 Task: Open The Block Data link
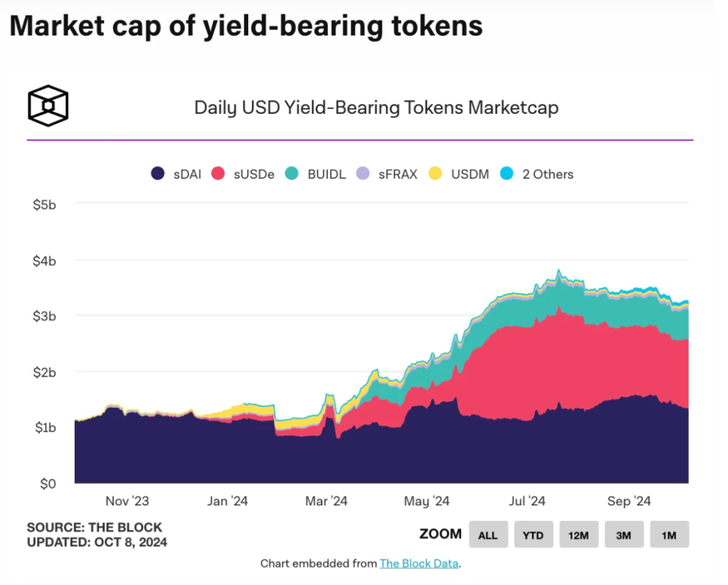point(419,564)
